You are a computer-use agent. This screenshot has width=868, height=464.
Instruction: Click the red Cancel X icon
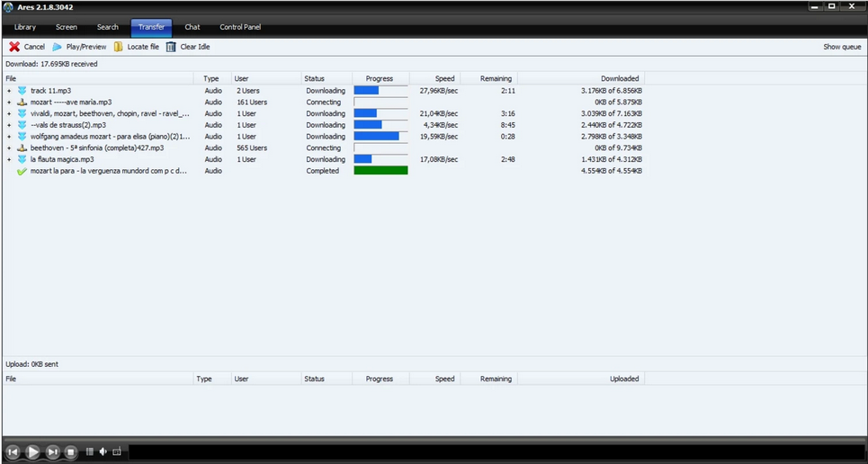[14, 47]
